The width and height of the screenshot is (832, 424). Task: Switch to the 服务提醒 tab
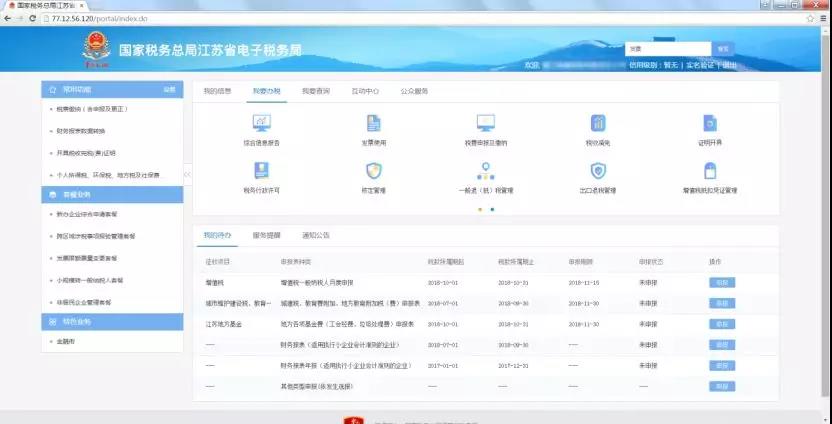[267, 236]
